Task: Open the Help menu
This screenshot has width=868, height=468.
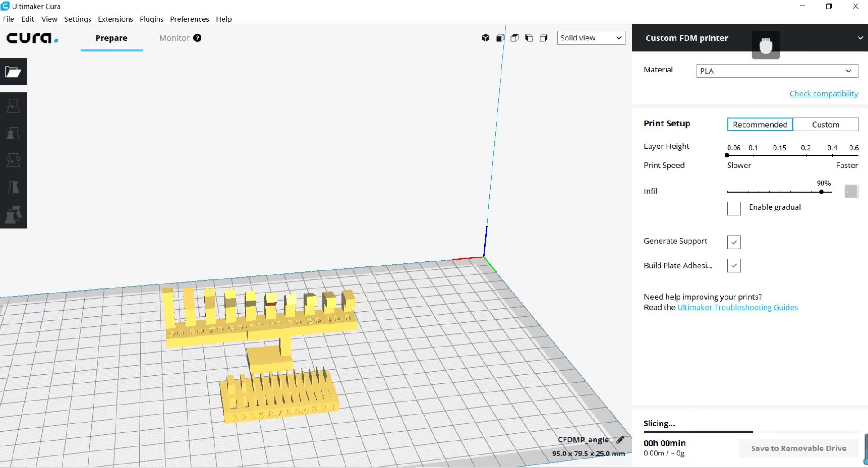Action: (x=224, y=19)
